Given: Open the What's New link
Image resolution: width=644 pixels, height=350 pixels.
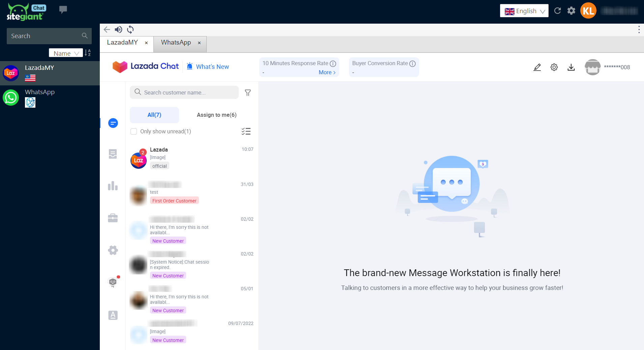Looking at the screenshot, I should pyautogui.click(x=212, y=67).
